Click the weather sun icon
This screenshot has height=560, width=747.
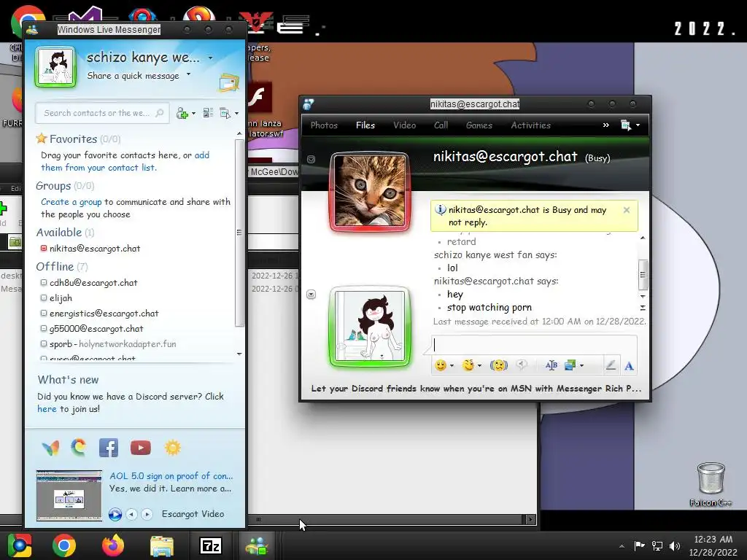pos(172,448)
